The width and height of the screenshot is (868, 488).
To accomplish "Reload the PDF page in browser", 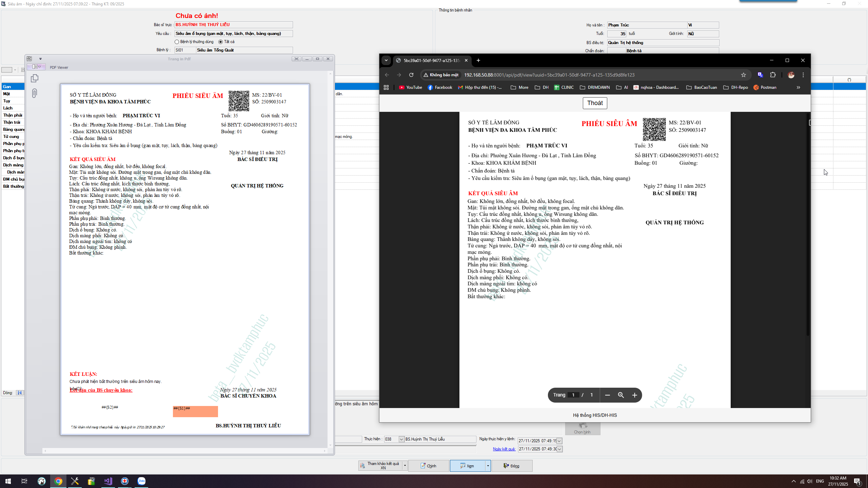I will tap(411, 75).
